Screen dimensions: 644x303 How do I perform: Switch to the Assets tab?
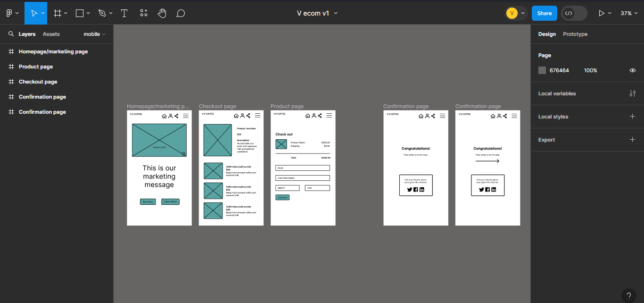pyautogui.click(x=51, y=34)
